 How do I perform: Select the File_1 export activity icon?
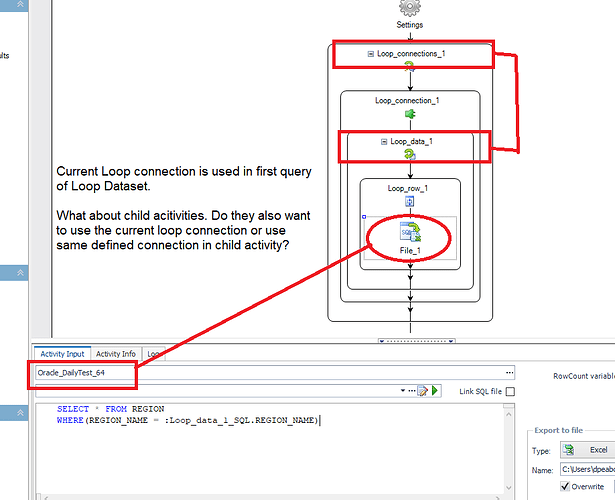pos(410,232)
